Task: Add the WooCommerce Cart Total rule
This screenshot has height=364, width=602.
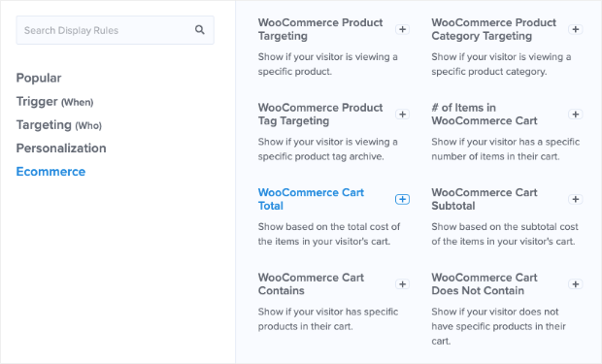Action: pyautogui.click(x=402, y=199)
